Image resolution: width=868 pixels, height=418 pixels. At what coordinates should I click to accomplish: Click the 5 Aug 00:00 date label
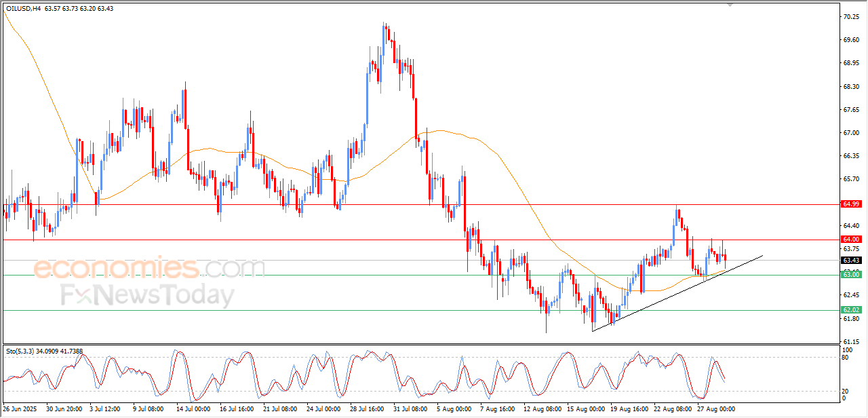tap(453, 409)
